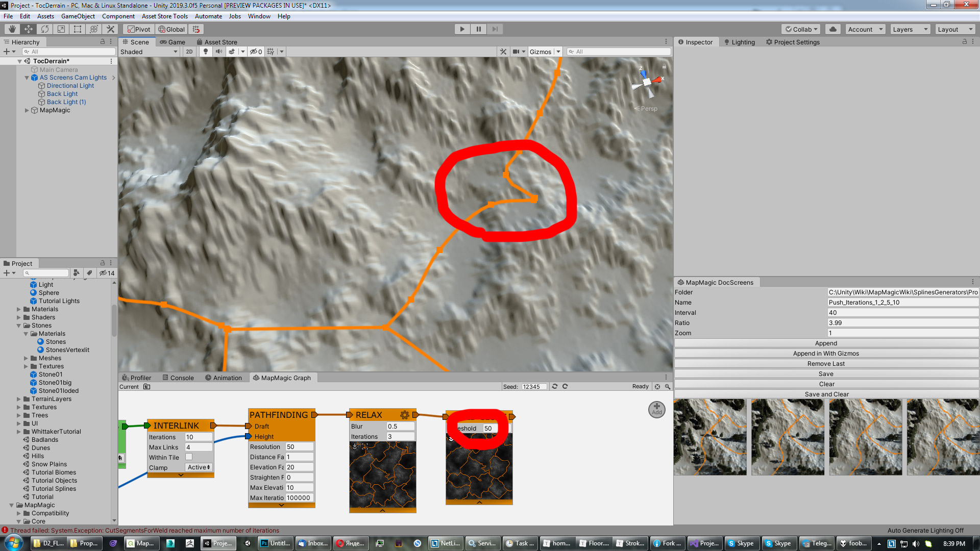Toggle scene audio icon

(x=219, y=52)
